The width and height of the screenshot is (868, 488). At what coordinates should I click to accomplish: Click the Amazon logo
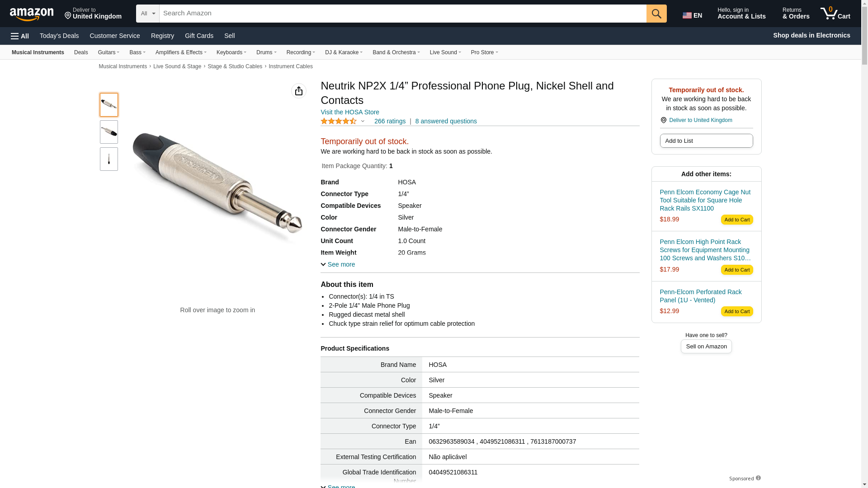pyautogui.click(x=32, y=14)
